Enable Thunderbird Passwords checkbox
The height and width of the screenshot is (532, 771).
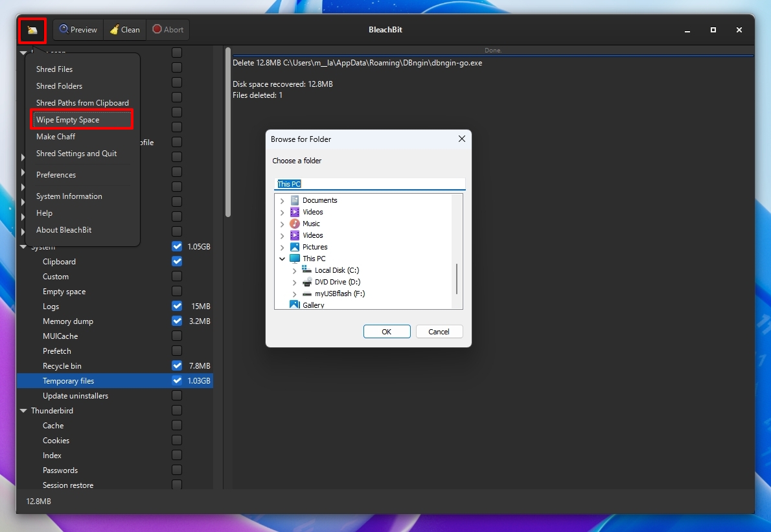[x=177, y=470]
